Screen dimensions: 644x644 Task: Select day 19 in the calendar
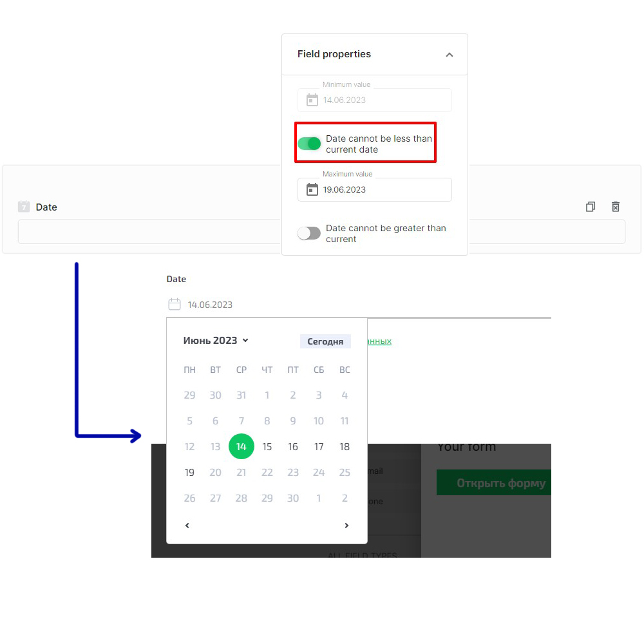pos(189,472)
